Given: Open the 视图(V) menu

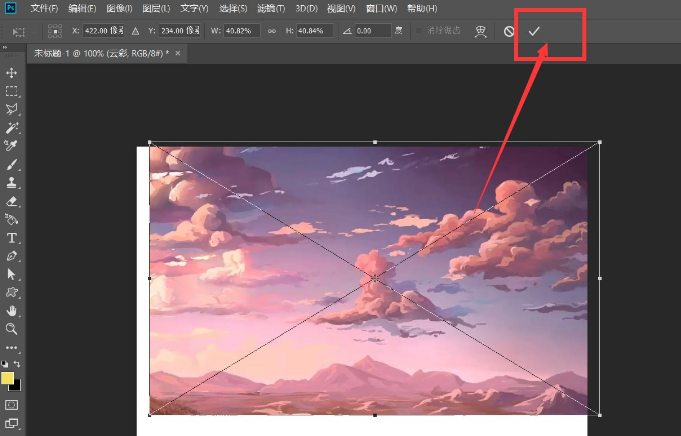Looking at the screenshot, I should click(341, 8).
